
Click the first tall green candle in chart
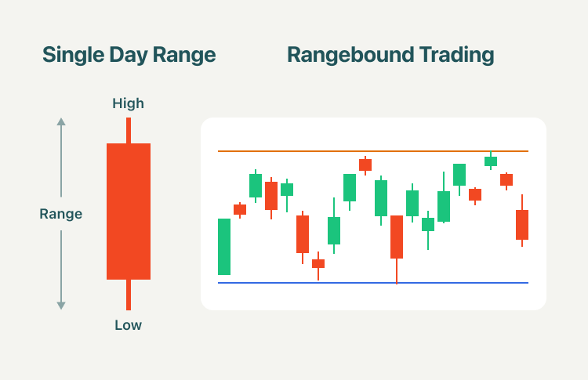[x=224, y=247]
